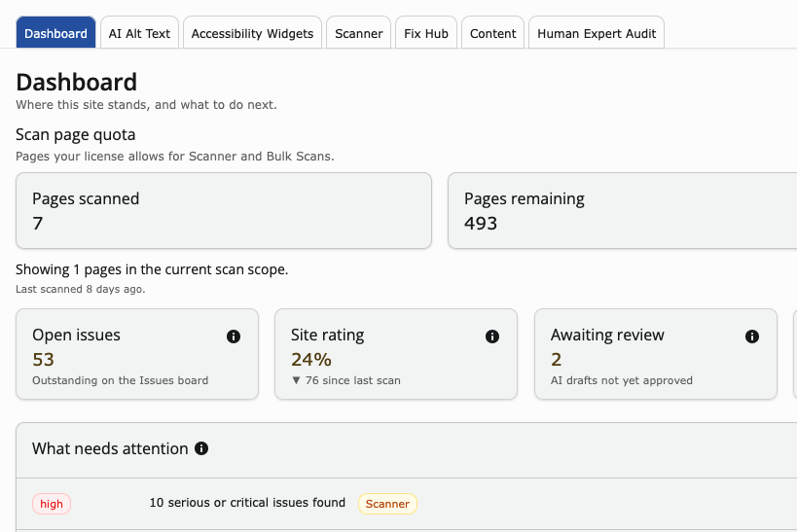Click 'AI drafts not yet approved' text
This screenshot has height=532, width=797.
pyautogui.click(x=622, y=380)
